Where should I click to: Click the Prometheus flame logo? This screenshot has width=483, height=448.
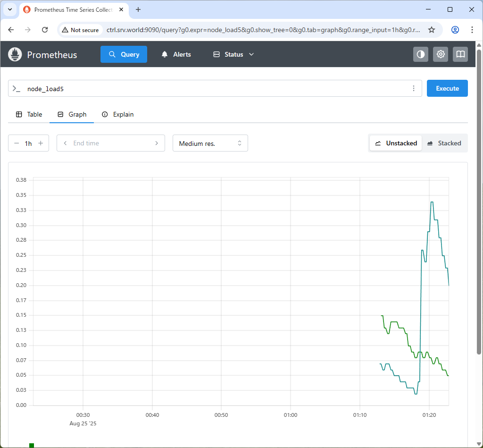coord(15,54)
